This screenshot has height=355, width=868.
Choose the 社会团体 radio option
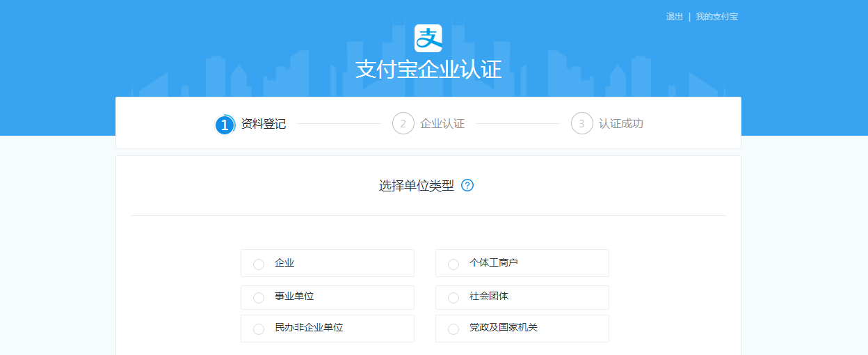point(453,297)
